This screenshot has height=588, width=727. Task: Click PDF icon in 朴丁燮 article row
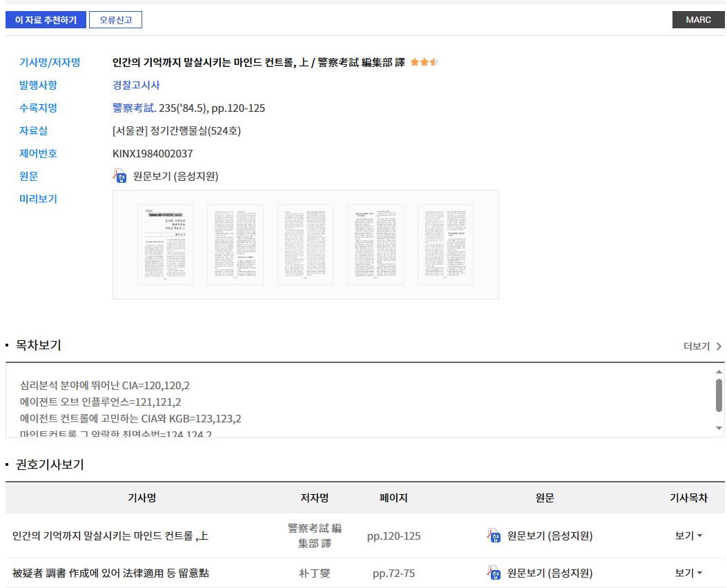494,574
